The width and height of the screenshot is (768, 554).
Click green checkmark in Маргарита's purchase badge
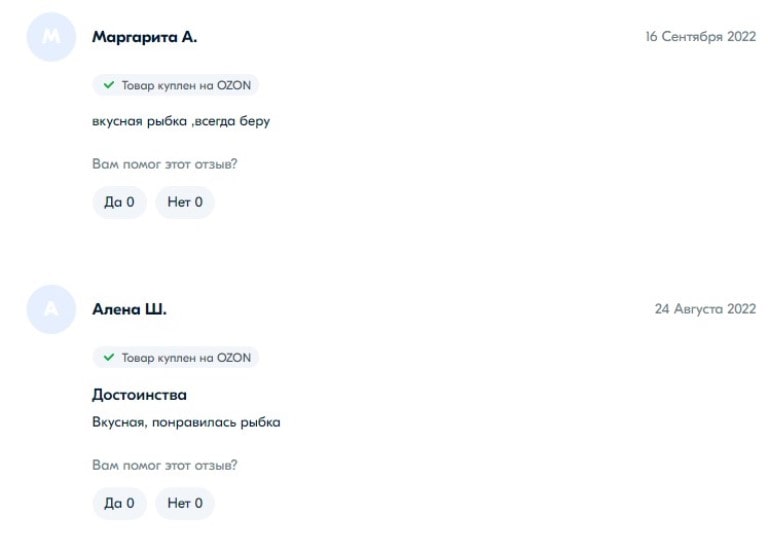(x=109, y=86)
